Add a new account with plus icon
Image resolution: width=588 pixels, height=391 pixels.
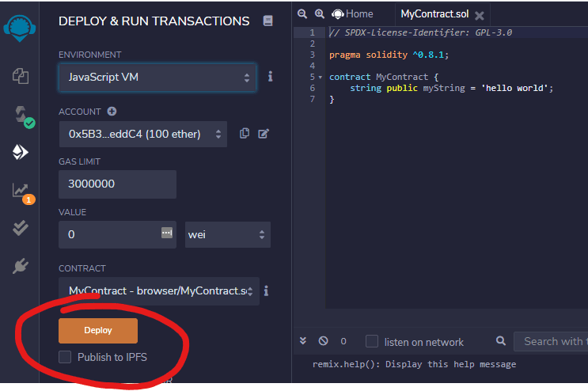pos(112,112)
